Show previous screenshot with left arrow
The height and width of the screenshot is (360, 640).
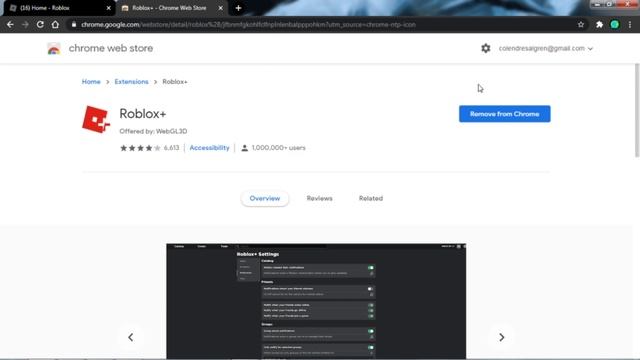(131, 337)
